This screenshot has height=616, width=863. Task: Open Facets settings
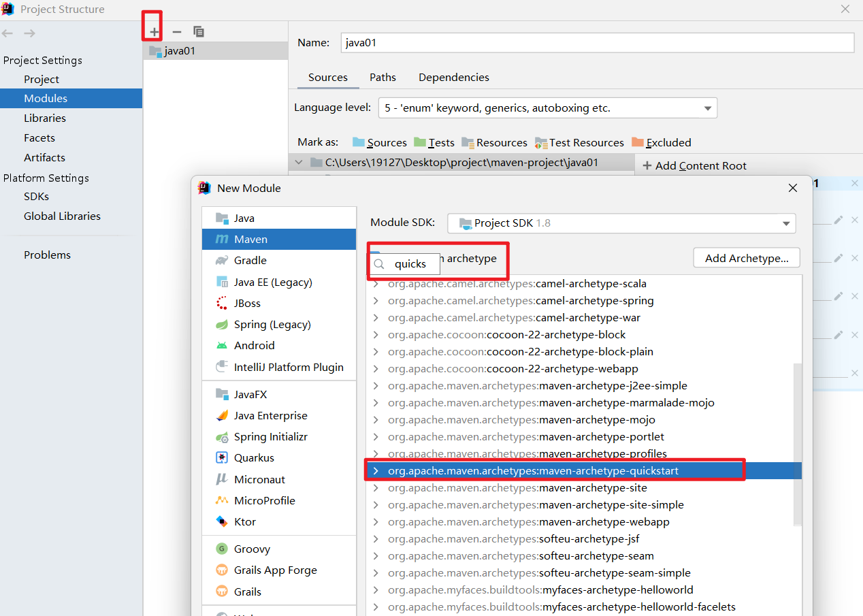(39, 137)
